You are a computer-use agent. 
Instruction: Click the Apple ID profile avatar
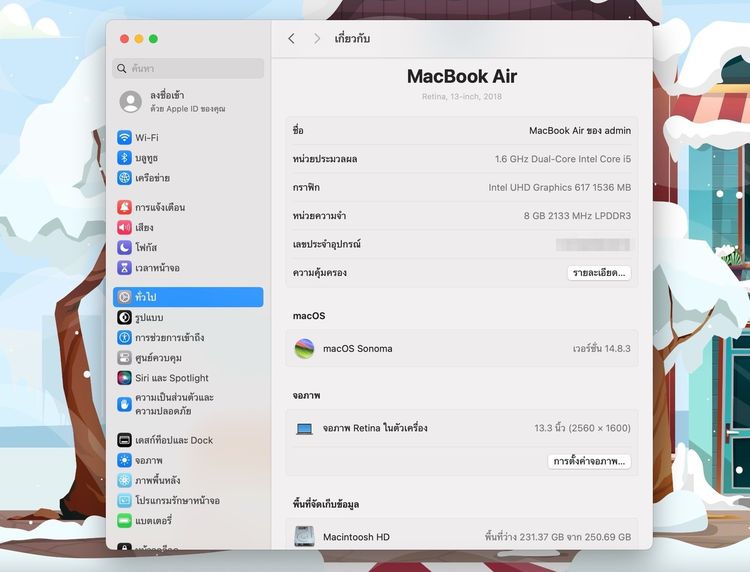(131, 101)
